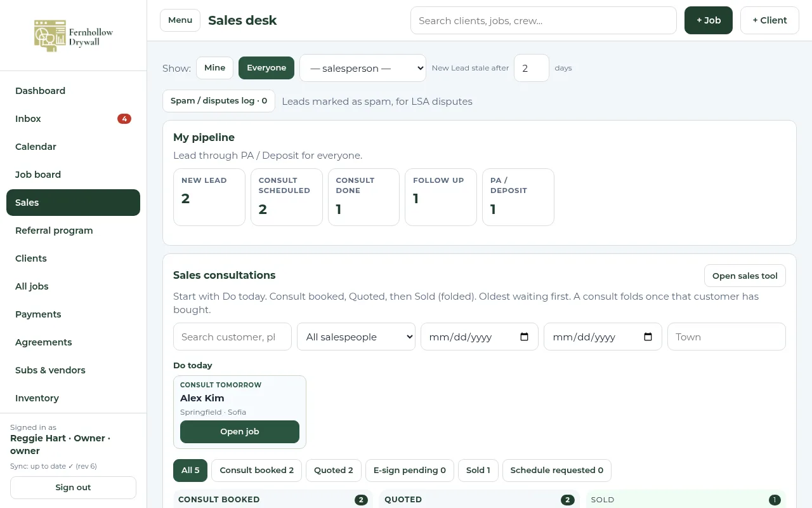Open Referral program page
This screenshot has width=812, height=508.
[73, 231]
